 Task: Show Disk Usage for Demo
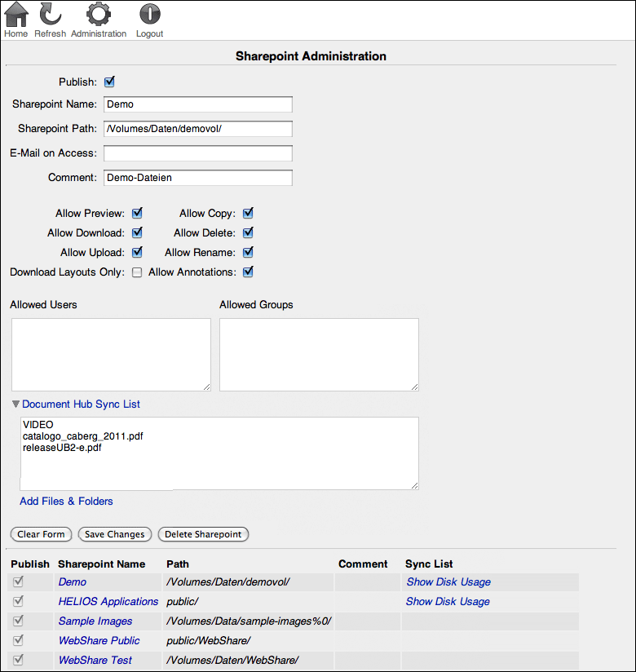(448, 582)
